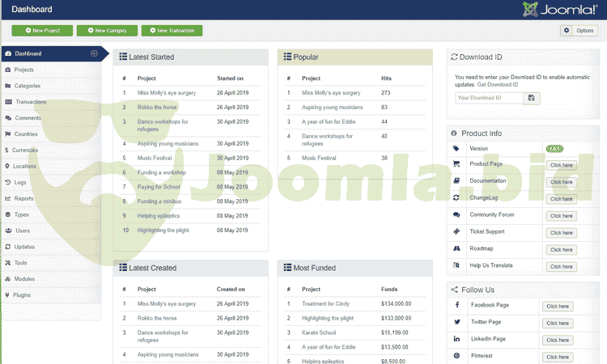607x364 pixels.
Task: Open Projects from the sidebar menu
Action: 24,70
